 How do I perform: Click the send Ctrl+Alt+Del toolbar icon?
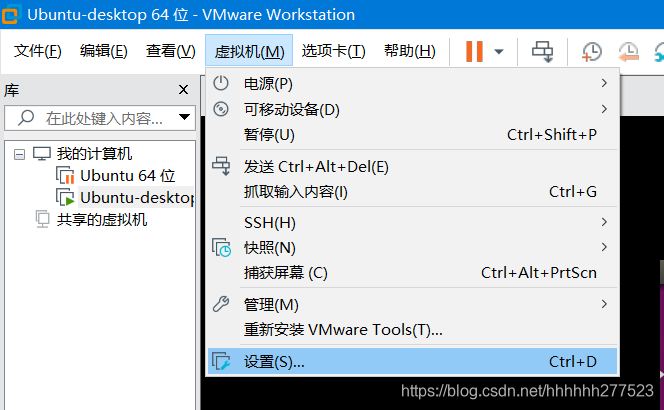[542, 52]
